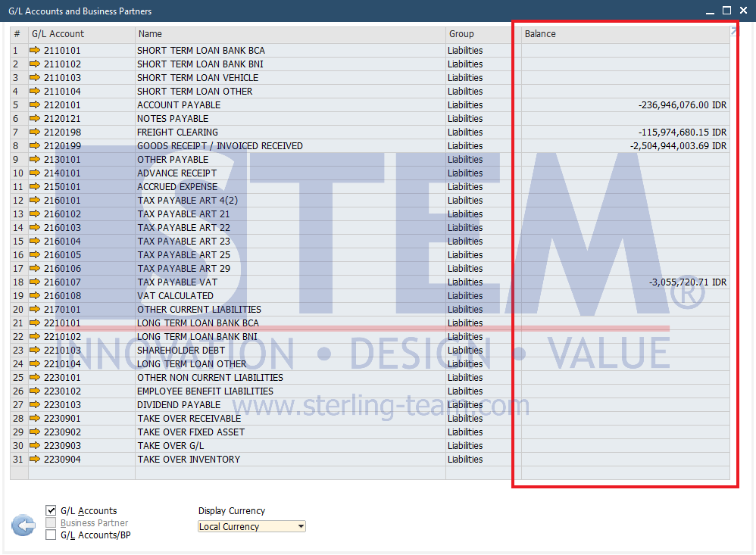Screen dimensions: 756x555
Task: Close the G/L Accounts and Business Partners window
Action: click(x=743, y=10)
